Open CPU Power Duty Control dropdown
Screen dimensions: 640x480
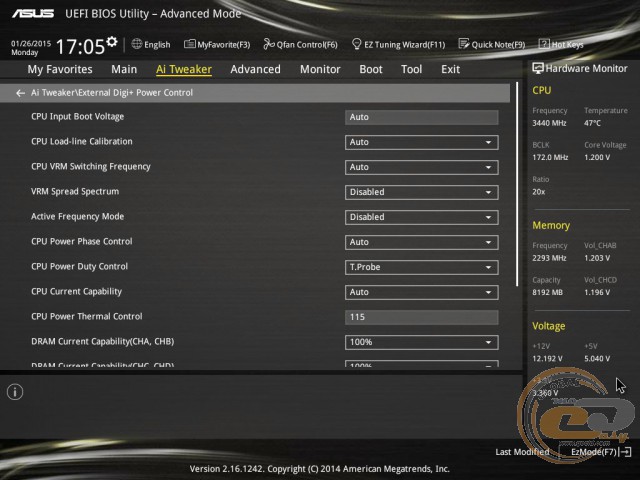(422, 267)
